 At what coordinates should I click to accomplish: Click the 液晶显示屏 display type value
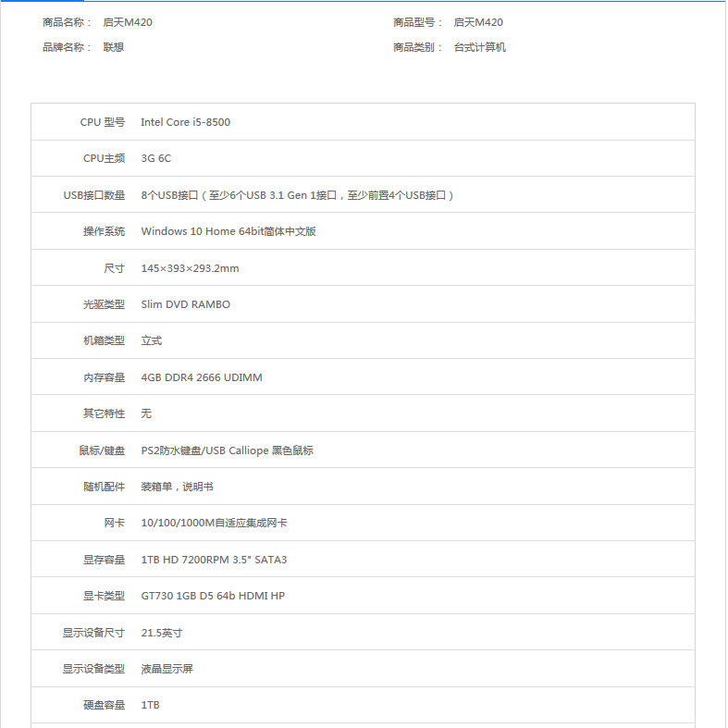167,669
